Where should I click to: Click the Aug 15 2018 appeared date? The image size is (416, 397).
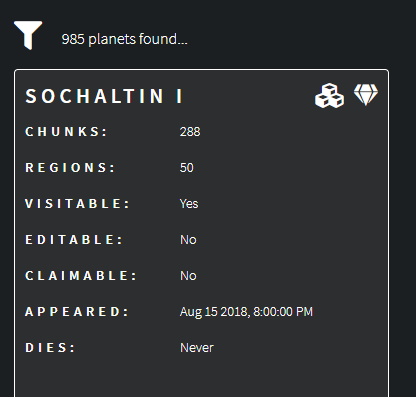(x=246, y=312)
